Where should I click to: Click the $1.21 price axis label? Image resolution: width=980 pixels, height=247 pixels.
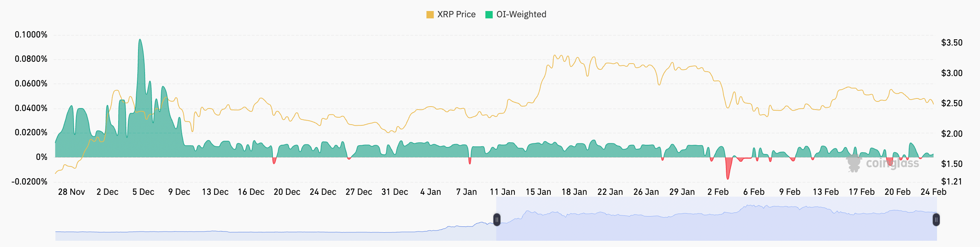(951, 182)
